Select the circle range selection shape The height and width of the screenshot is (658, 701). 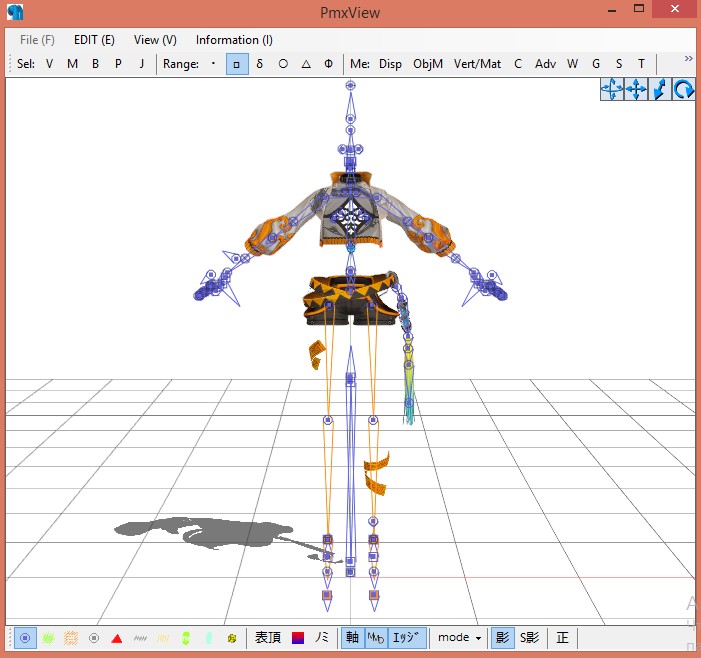(x=283, y=64)
